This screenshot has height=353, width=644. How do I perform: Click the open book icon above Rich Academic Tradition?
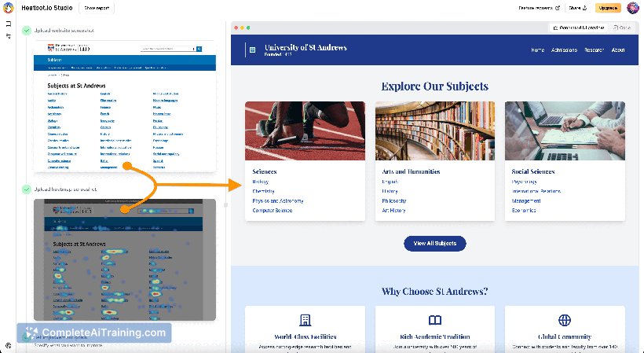(435, 320)
